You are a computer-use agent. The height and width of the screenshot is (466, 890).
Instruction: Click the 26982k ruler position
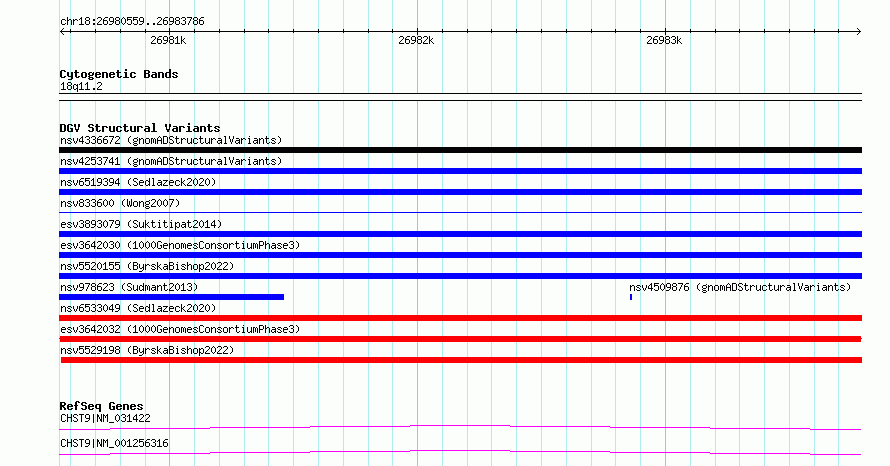tap(416, 40)
